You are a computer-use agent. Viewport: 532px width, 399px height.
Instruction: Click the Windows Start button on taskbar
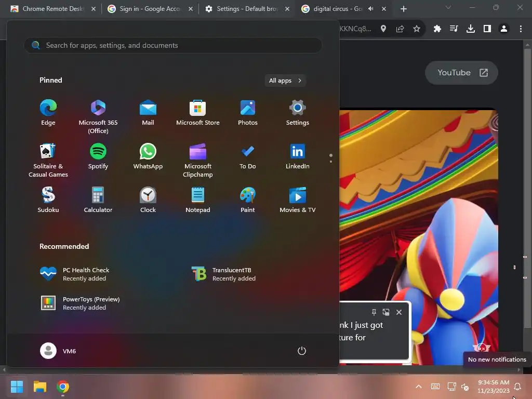(x=17, y=387)
